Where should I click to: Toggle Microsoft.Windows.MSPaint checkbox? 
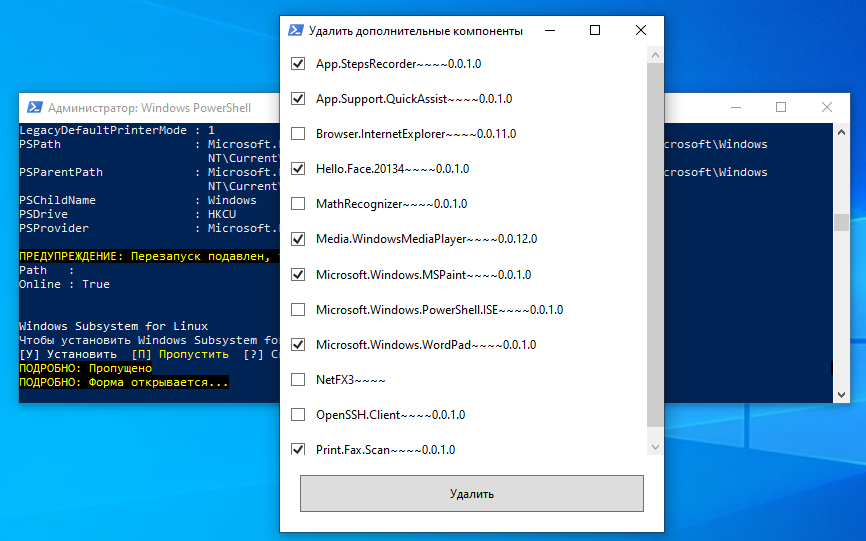click(298, 274)
